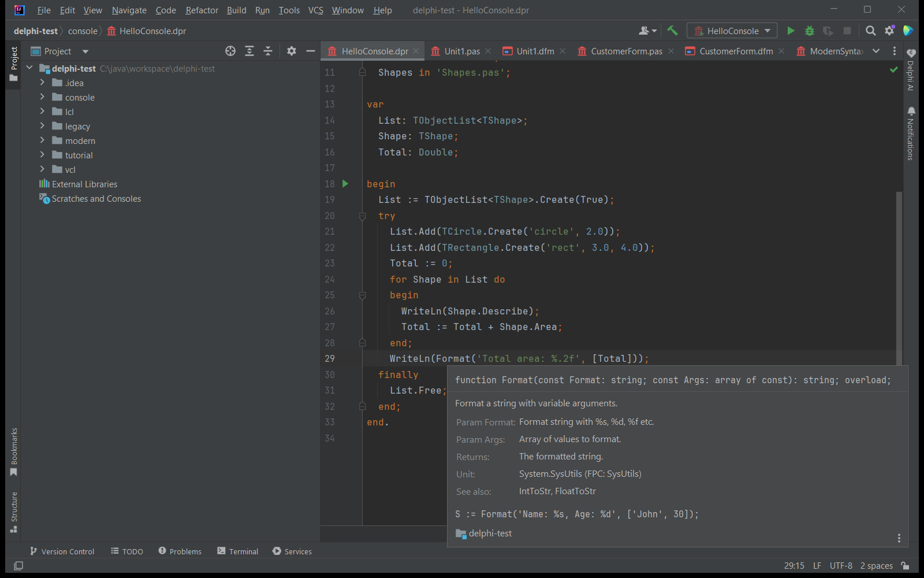Open IDE settings gear in the top toolbar
924x578 pixels.
click(x=889, y=31)
